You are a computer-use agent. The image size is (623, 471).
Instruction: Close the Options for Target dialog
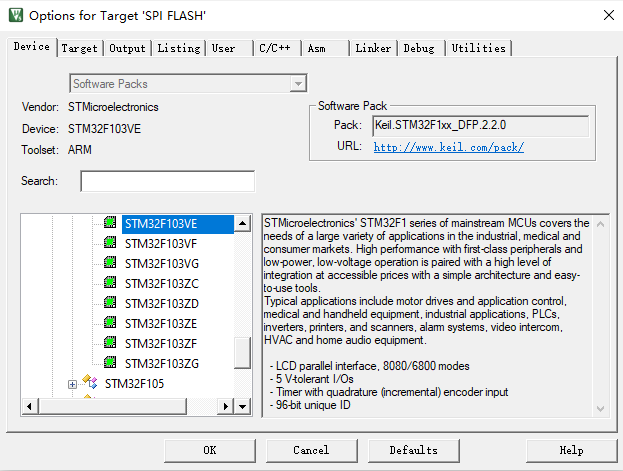point(609,16)
